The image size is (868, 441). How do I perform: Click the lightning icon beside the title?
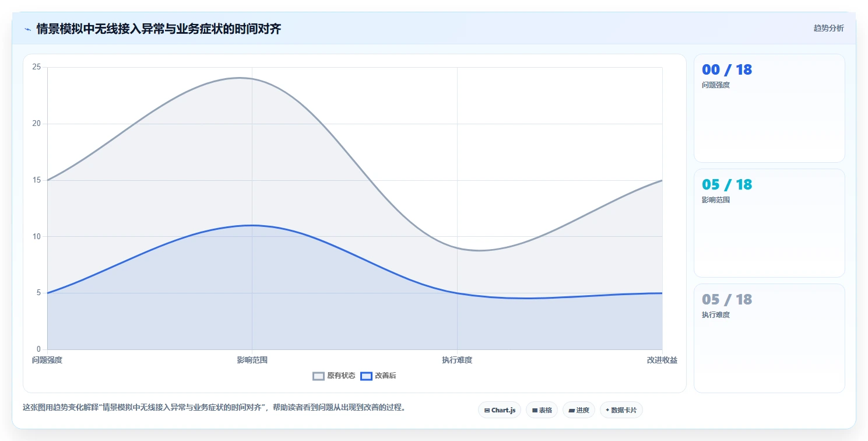(27, 29)
